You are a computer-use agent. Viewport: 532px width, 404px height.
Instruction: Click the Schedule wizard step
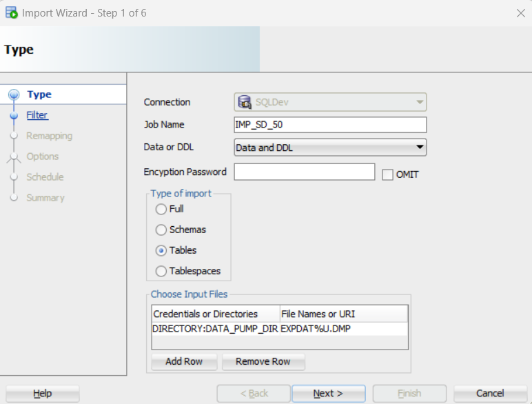[x=45, y=177]
